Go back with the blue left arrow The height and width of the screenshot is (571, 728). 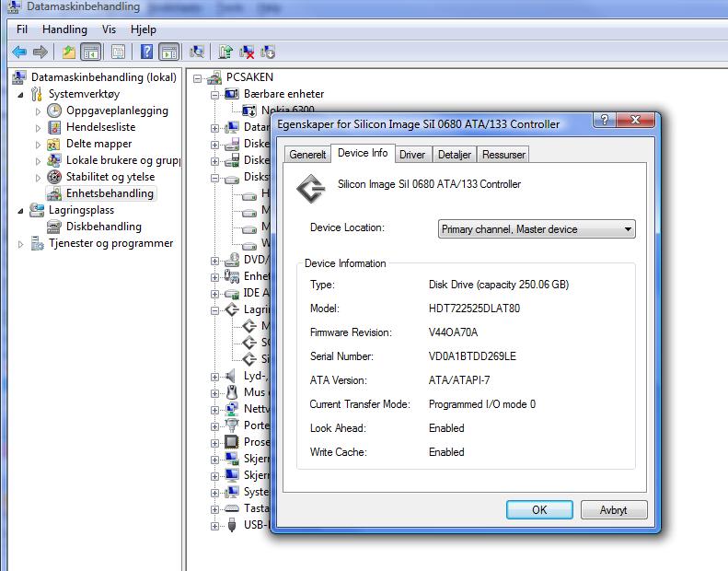19,52
